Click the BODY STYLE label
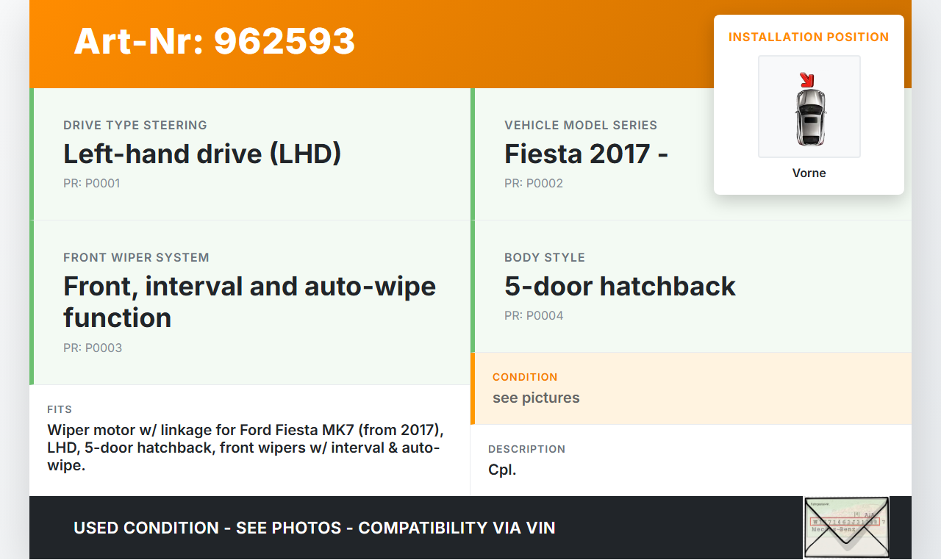This screenshot has height=560, width=941. [x=545, y=257]
